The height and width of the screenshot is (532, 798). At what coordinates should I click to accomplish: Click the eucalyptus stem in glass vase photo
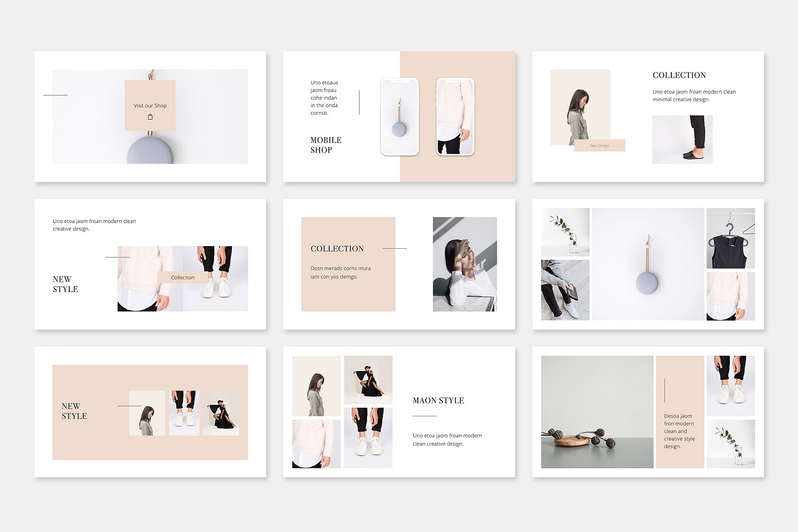566,232
